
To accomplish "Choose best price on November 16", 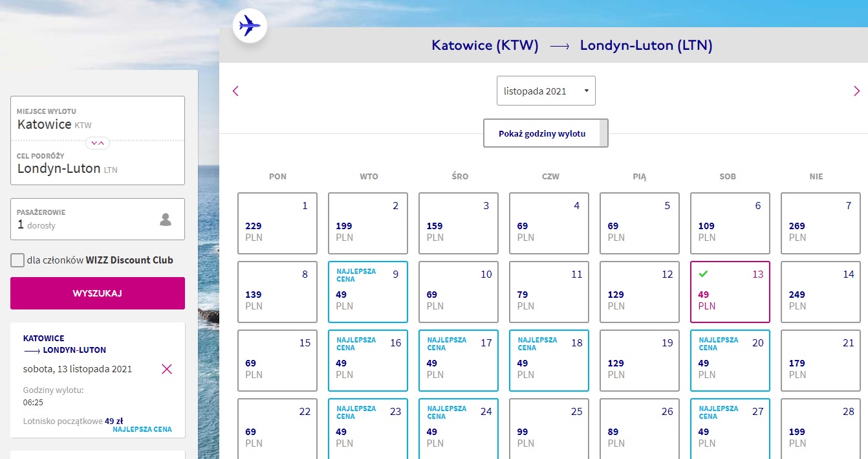I will pos(368,361).
